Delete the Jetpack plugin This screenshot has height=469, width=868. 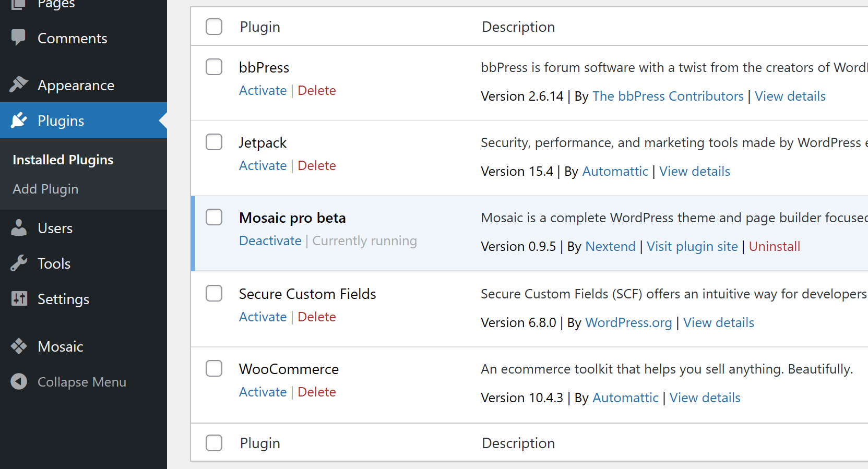click(x=316, y=165)
